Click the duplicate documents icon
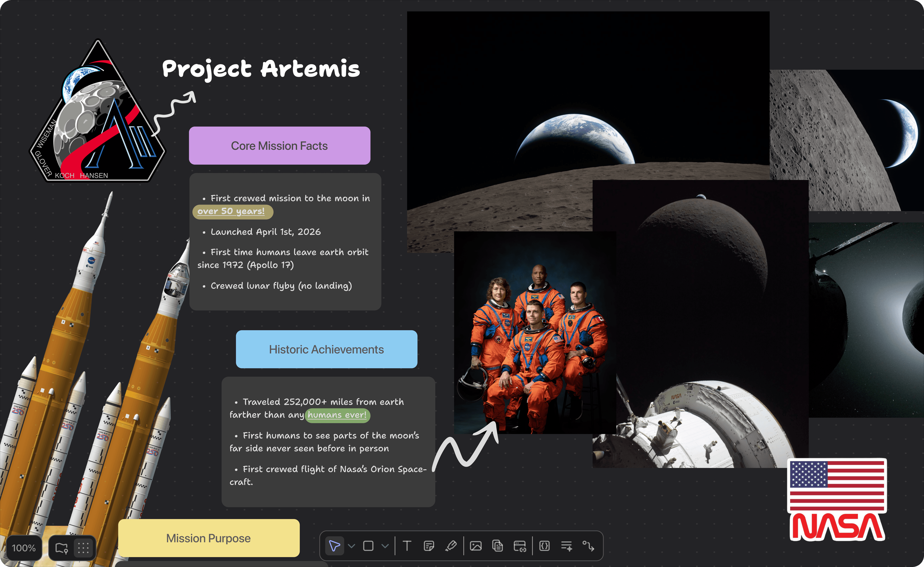 click(x=497, y=546)
